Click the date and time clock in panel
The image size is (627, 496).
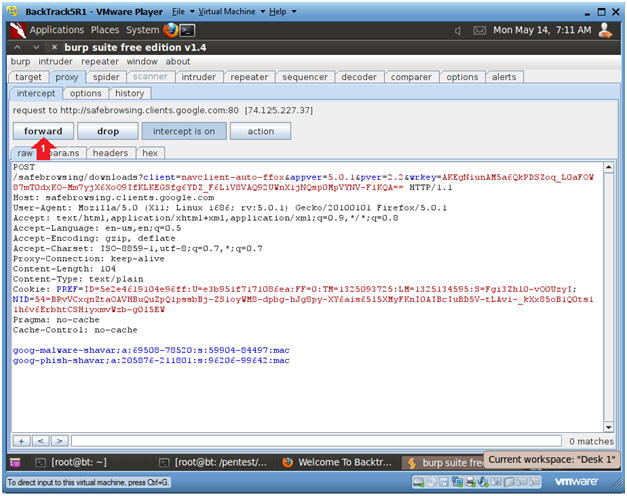coord(542,30)
